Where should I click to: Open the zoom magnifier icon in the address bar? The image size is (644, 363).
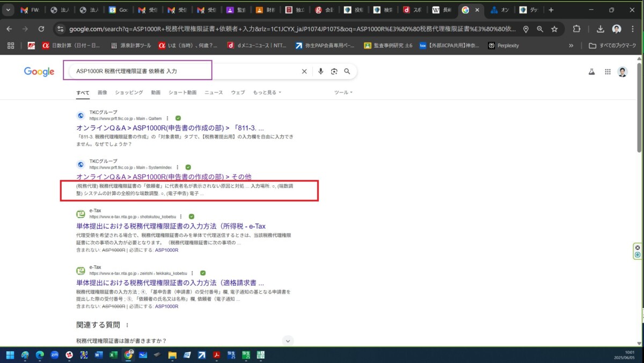540,29
